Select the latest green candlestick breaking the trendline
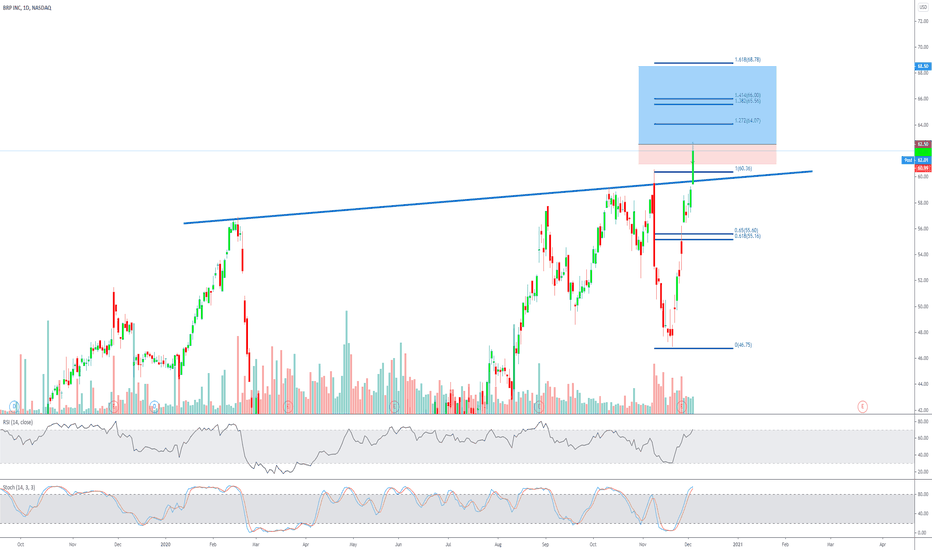The width and height of the screenshot is (932, 550). tap(693, 167)
